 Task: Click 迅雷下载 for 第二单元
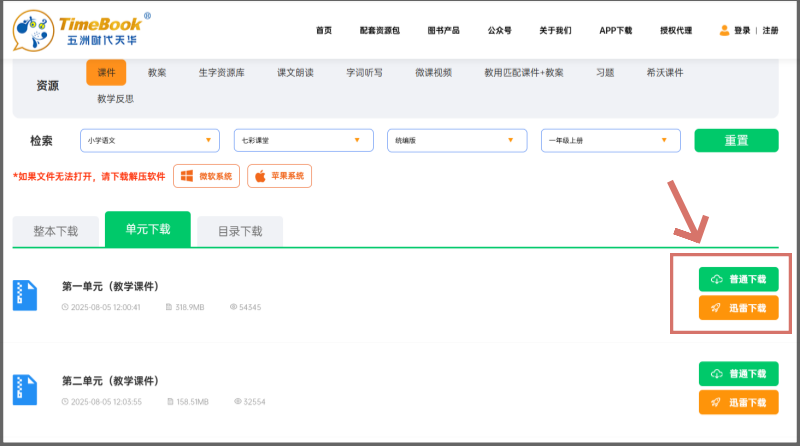pos(738,402)
